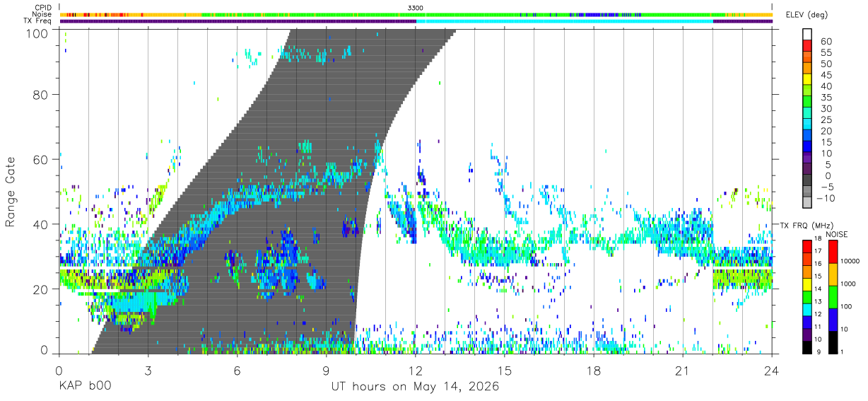
Task: Click the x-axis tick label 6
Action: point(237,371)
